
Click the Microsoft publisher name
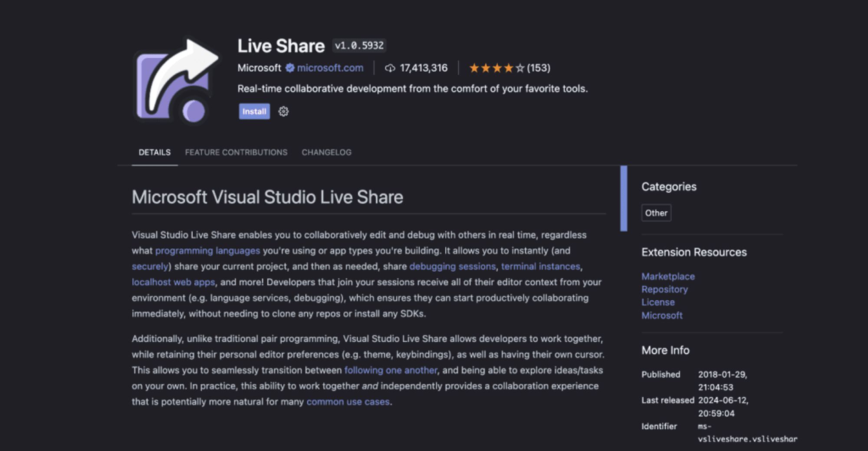[259, 68]
